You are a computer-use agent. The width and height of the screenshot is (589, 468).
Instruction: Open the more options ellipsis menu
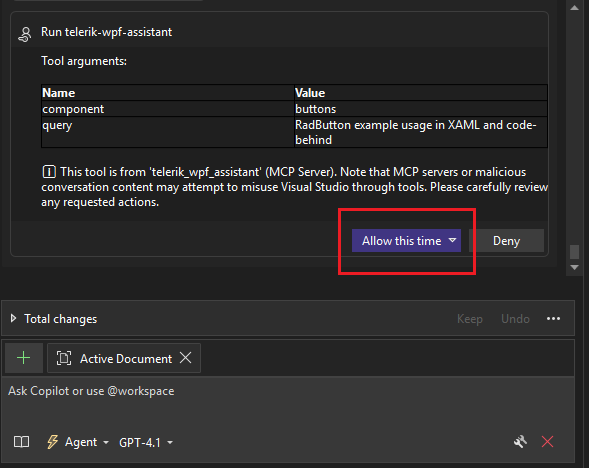pos(553,319)
